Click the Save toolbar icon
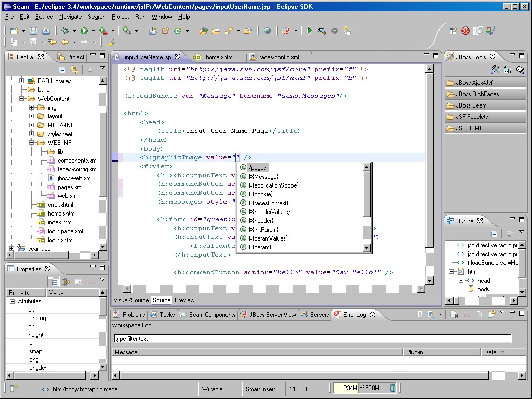 (x=33, y=31)
